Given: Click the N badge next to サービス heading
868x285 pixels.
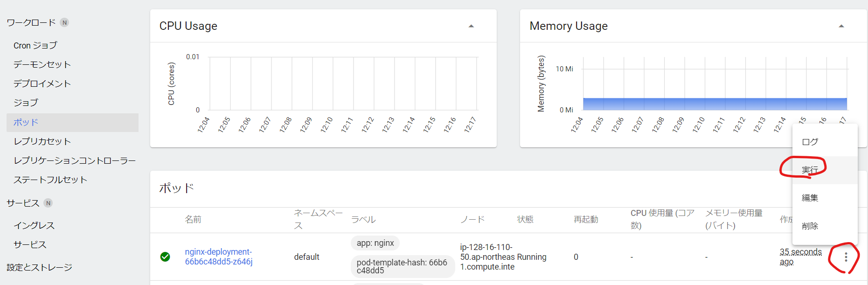Looking at the screenshot, I should 48,203.
